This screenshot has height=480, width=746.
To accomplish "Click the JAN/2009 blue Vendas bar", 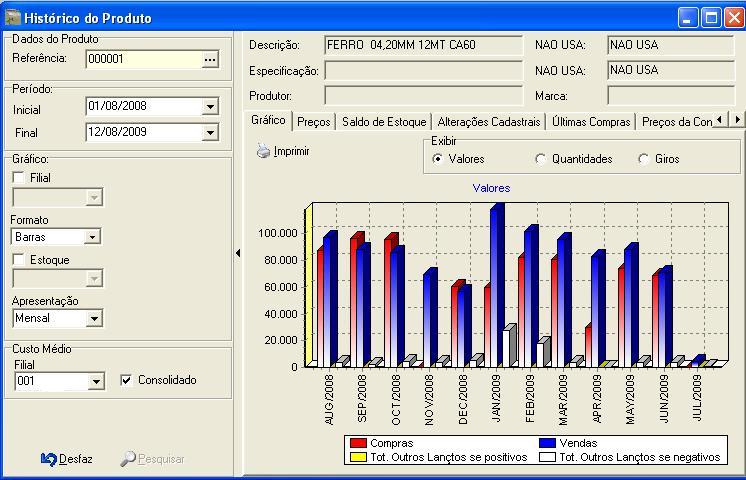I will [497, 285].
